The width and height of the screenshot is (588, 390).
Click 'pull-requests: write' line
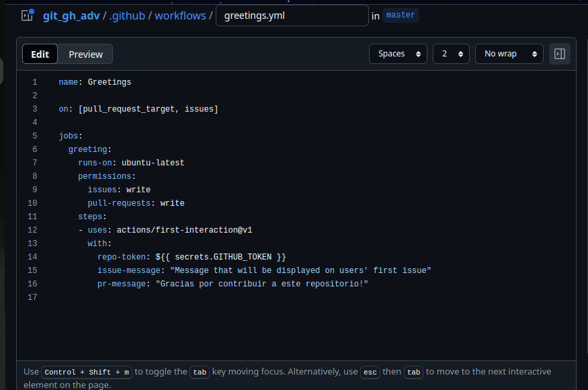pos(136,203)
